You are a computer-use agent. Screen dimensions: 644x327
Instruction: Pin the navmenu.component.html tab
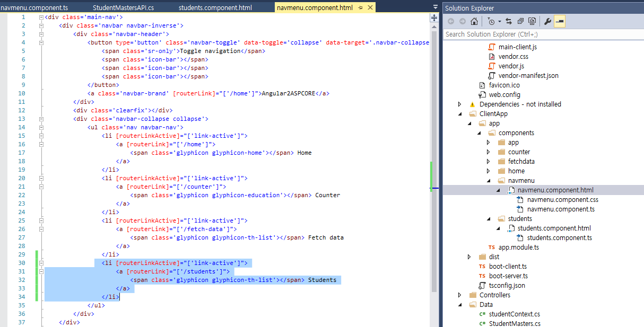(361, 8)
